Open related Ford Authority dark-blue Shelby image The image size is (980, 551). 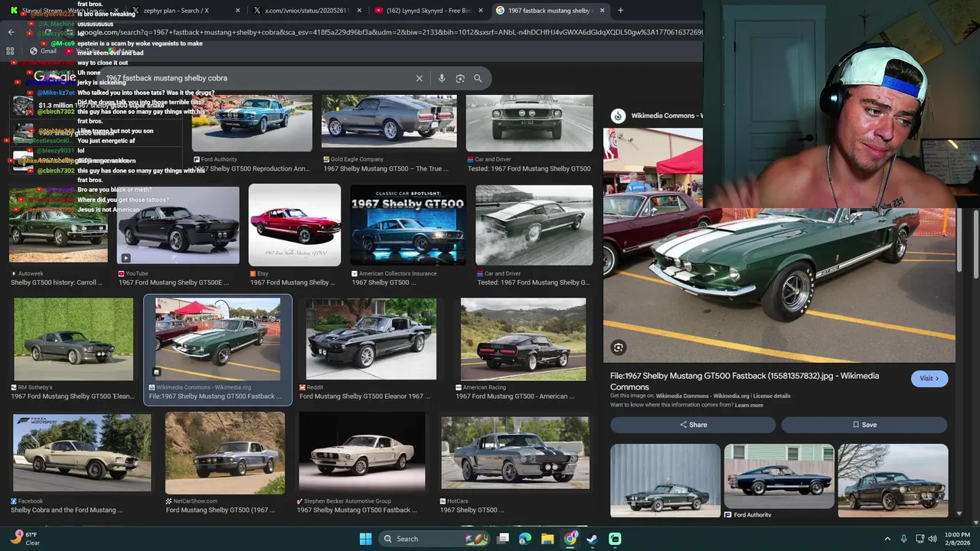779,476
